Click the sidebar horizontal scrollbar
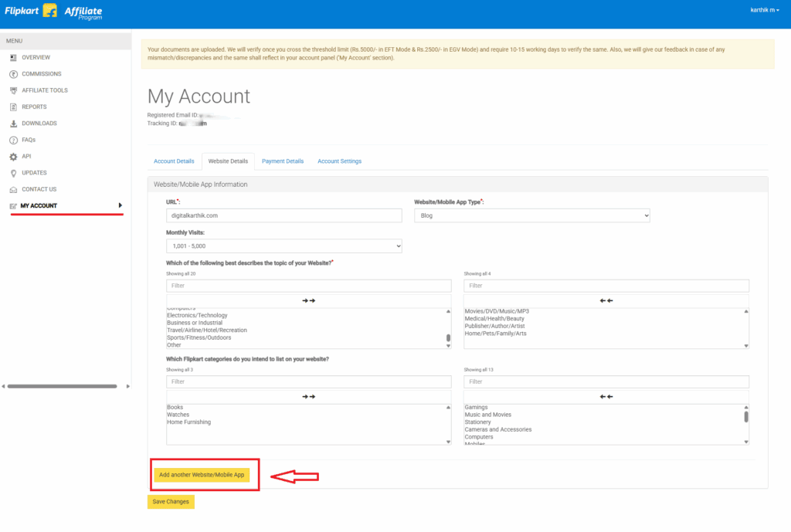The width and height of the screenshot is (791, 532). (62, 387)
